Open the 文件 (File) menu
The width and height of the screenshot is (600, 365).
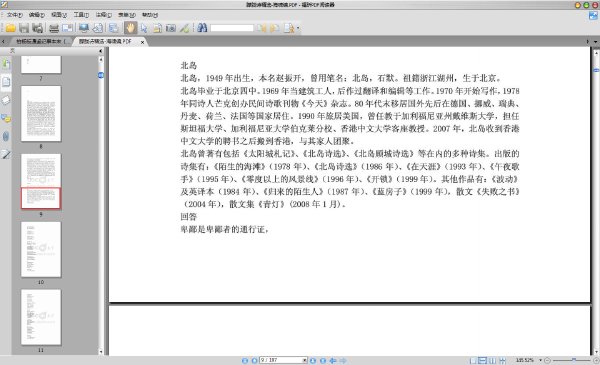click(x=15, y=15)
